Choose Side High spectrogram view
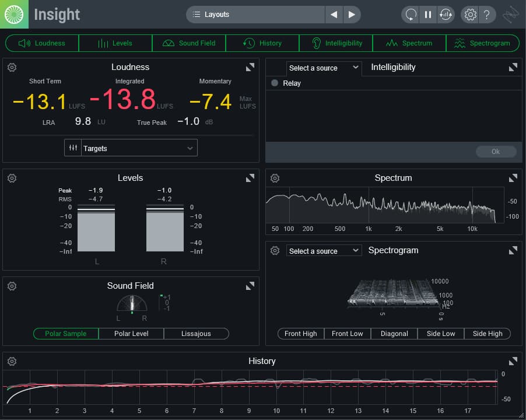The width and height of the screenshot is (526, 420). 488,334
